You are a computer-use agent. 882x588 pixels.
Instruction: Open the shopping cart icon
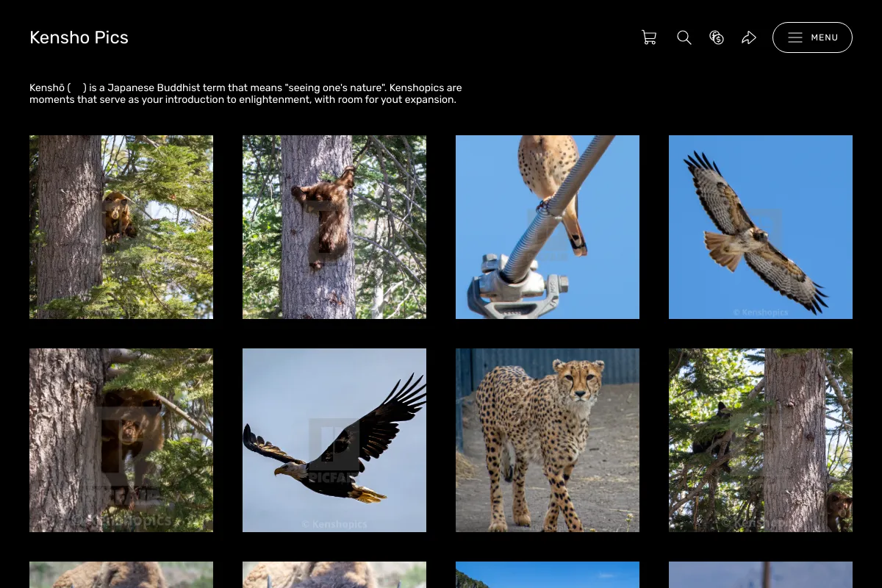point(649,37)
